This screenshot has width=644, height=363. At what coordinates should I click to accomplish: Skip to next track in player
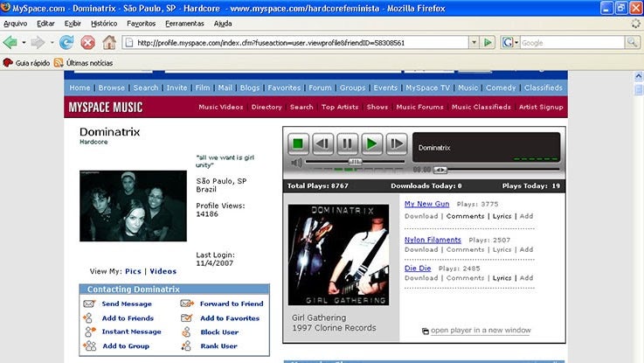397,143
